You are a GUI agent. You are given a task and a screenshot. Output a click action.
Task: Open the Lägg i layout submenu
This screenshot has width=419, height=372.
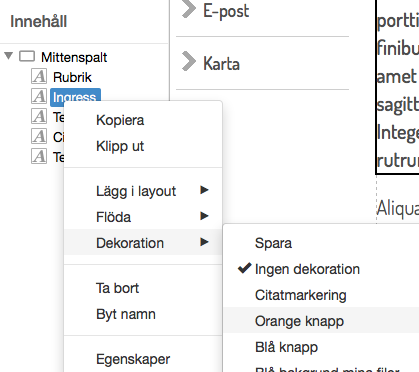tap(143, 191)
